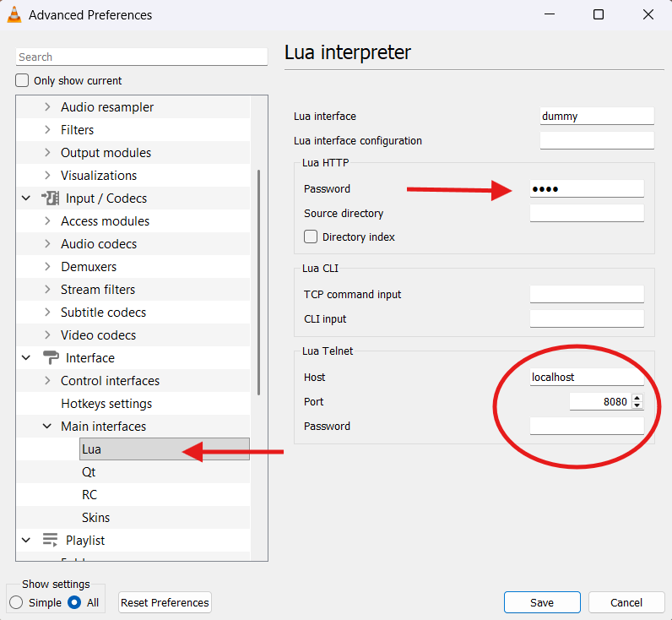Click the tree vertical scrollbar thumb
The height and width of the screenshot is (620, 672).
(259, 283)
